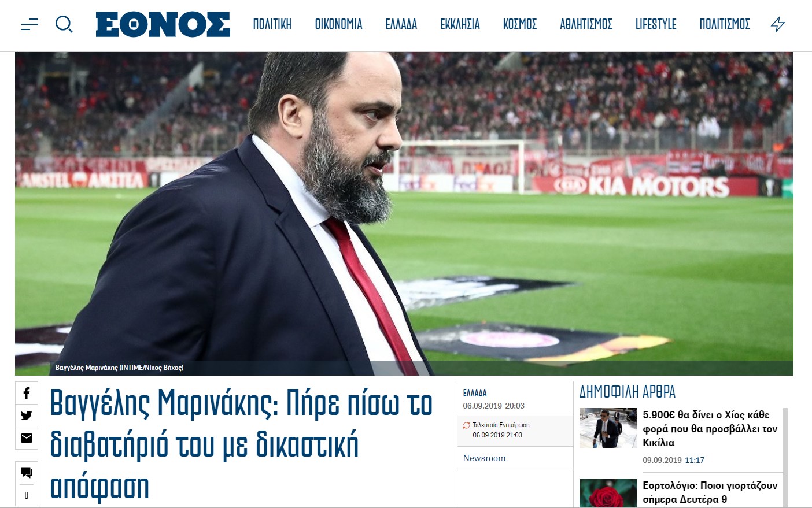Select LIFESTYLE in the top navigation

[656, 24]
